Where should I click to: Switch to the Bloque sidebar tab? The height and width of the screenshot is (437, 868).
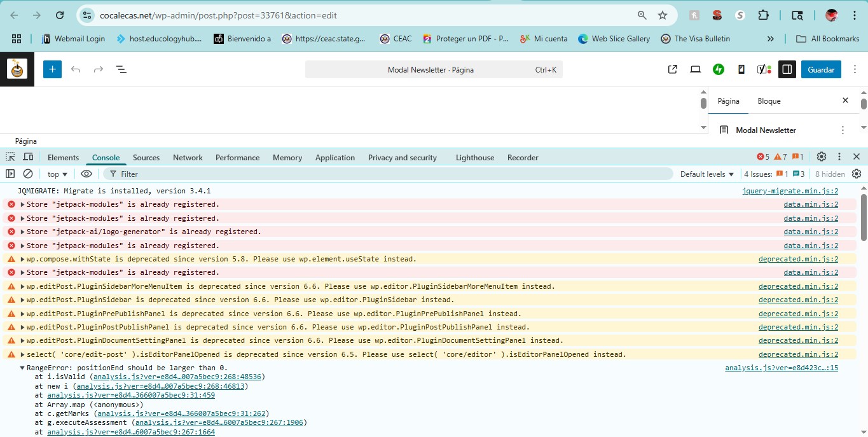[x=769, y=101]
